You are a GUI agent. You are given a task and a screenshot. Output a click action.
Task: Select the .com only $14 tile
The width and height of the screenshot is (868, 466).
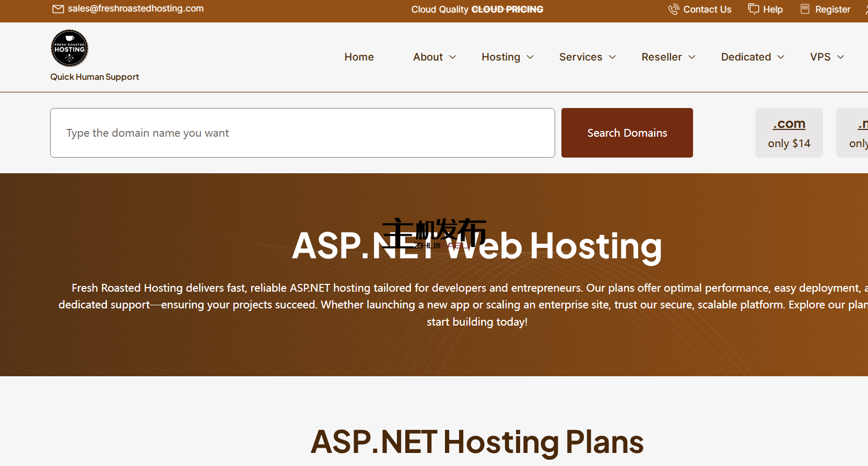[789, 133]
